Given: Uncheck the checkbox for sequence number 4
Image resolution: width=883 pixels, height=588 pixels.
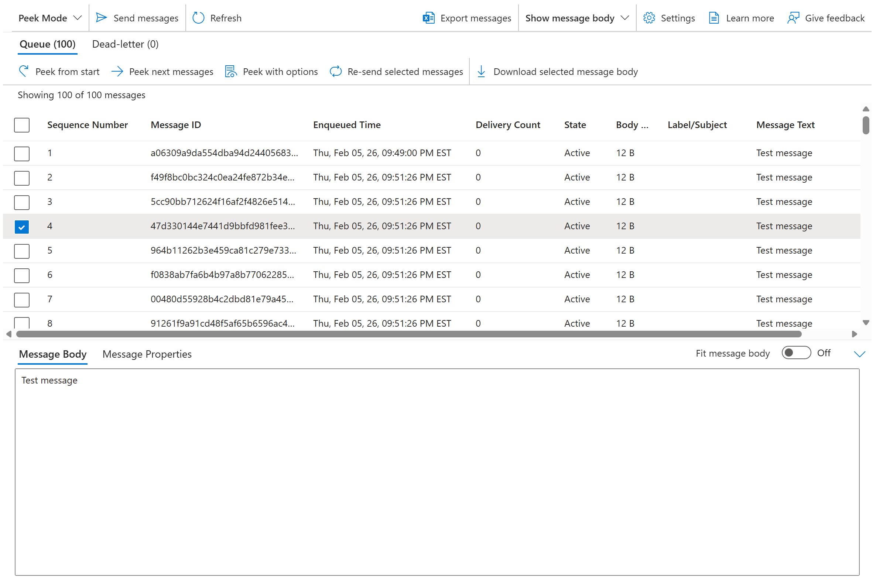Looking at the screenshot, I should coord(22,227).
